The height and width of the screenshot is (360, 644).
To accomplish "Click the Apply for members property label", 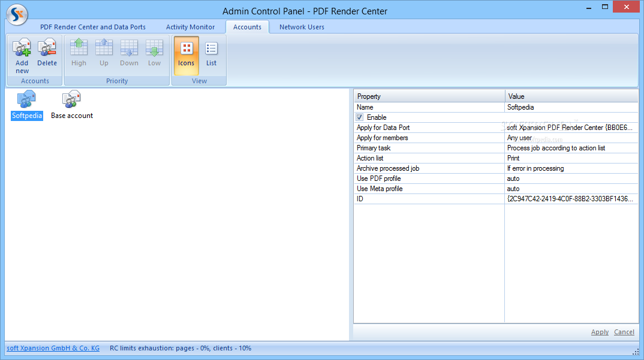I will pos(382,138).
